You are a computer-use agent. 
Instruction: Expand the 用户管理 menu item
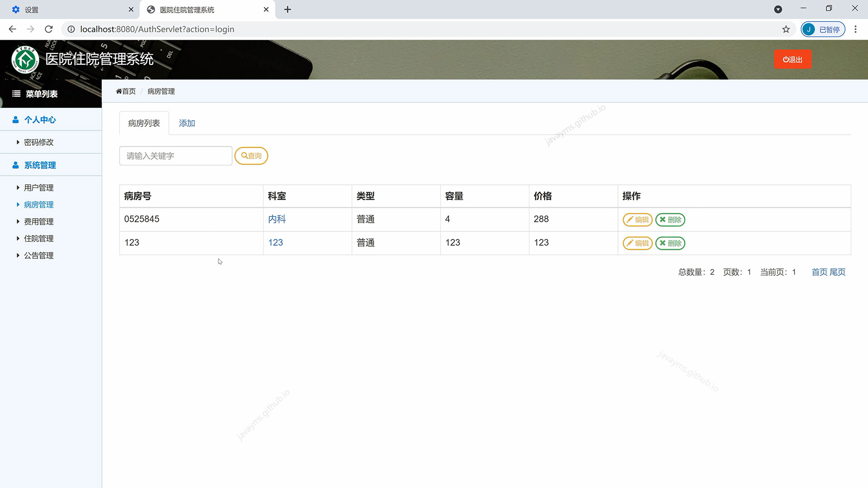(x=38, y=188)
